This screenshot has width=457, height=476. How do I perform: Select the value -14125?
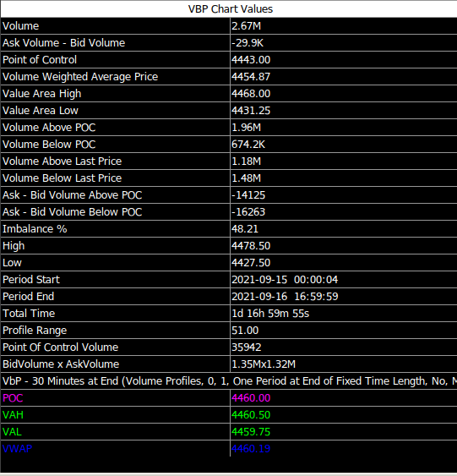(x=248, y=195)
